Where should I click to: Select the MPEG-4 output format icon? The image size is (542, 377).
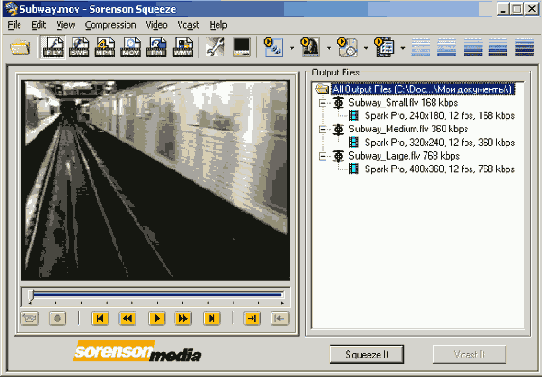105,47
